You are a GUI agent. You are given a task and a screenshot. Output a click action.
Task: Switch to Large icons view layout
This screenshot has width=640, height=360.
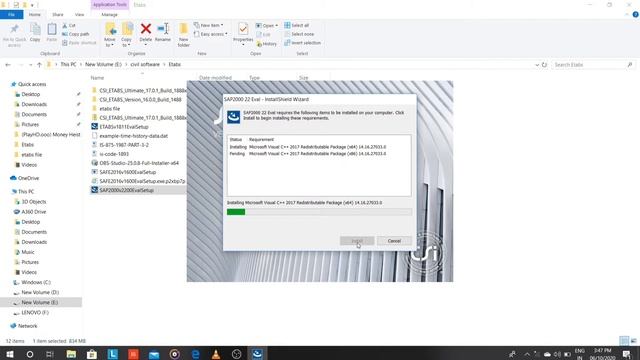pyautogui.click(x=633, y=340)
